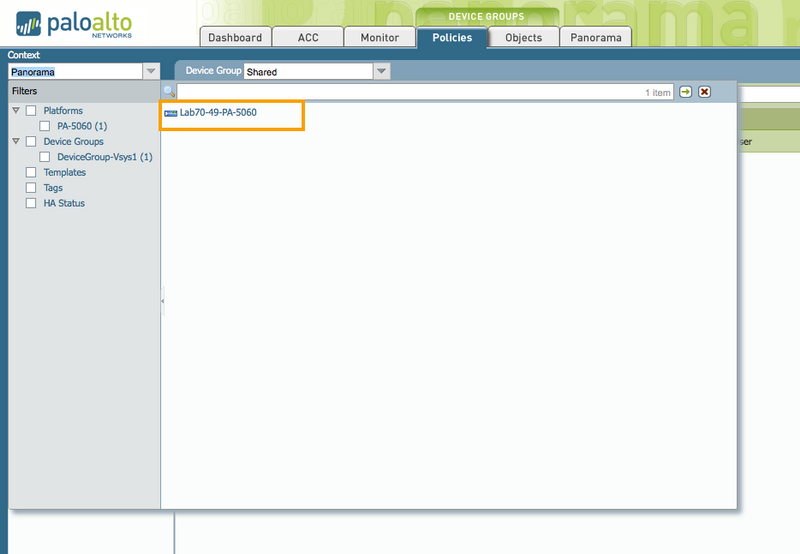Check the Platforms filter checkbox
Screen dimensions: 800x554
(31, 111)
